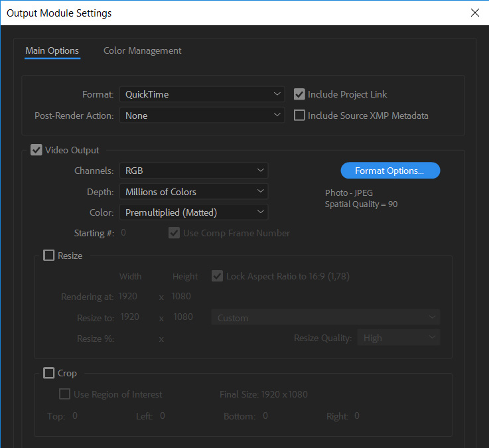The image size is (489, 448).
Task: Uncheck Include Project Link
Action: [300, 94]
